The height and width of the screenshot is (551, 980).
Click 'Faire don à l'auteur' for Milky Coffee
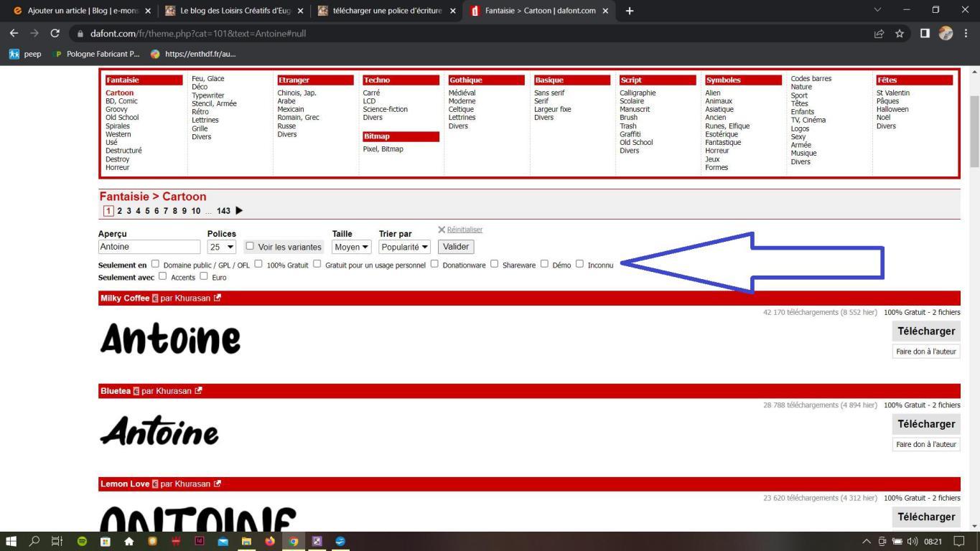tap(926, 352)
